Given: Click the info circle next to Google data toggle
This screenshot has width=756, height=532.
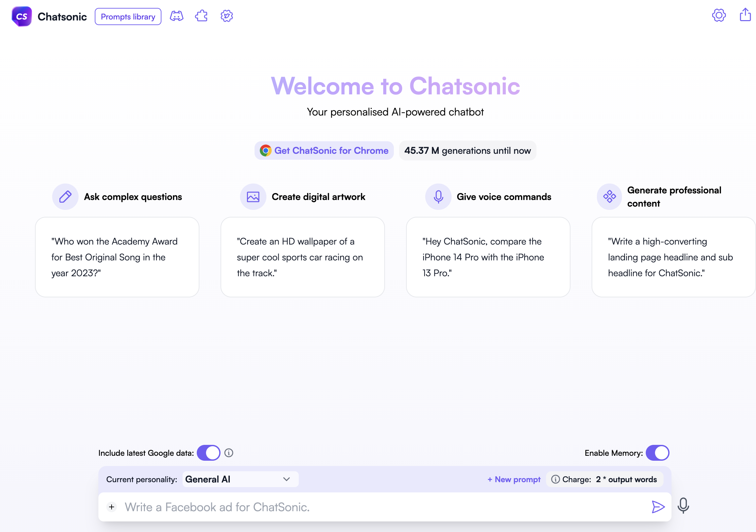Looking at the screenshot, I should click(229, 454).
